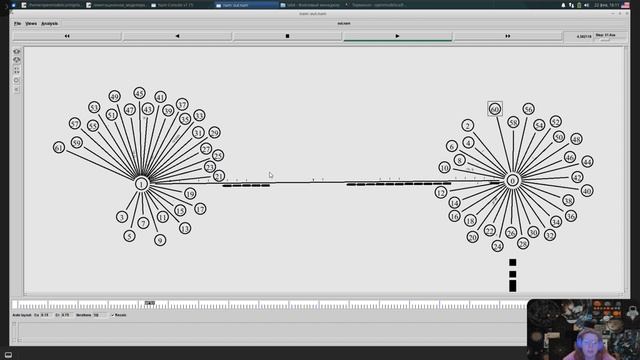This screenshot has height=360, width=640.
Task: Click the Recalc layout button
Action: pos(119,315)
